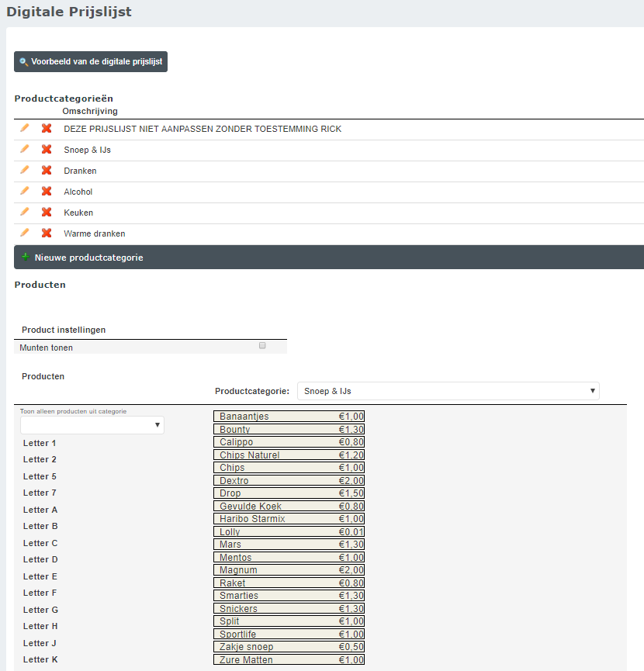Click the pencil icon beside Warme dranken
The height and width of the screenshot is (671, 644).
point(25,233)
